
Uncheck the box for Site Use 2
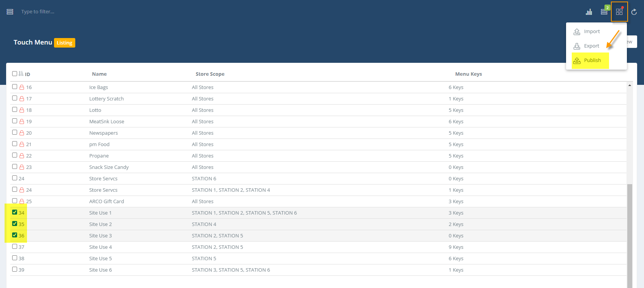pyautogui.click(x=14, y=224)
